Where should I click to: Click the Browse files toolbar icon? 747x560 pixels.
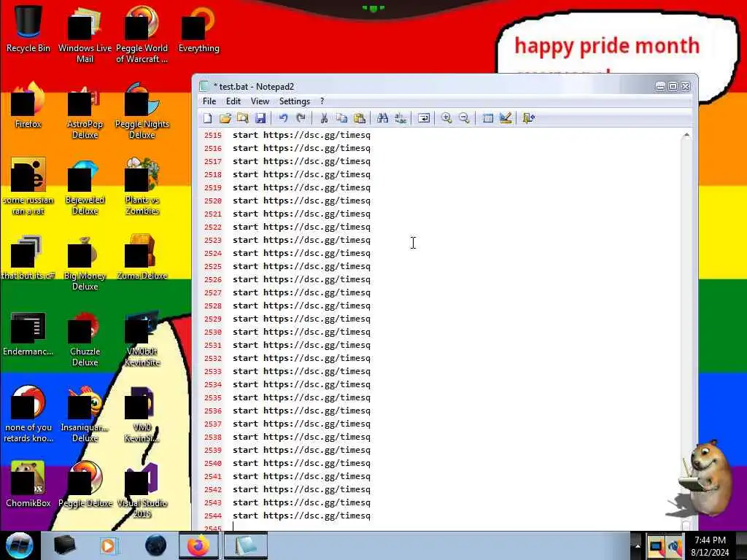[243, 118]
